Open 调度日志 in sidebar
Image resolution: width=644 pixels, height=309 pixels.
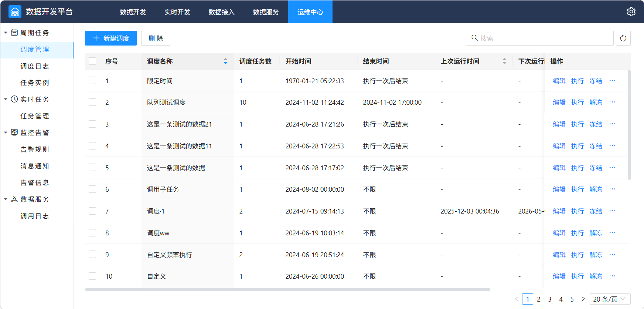tap(35, 66)
